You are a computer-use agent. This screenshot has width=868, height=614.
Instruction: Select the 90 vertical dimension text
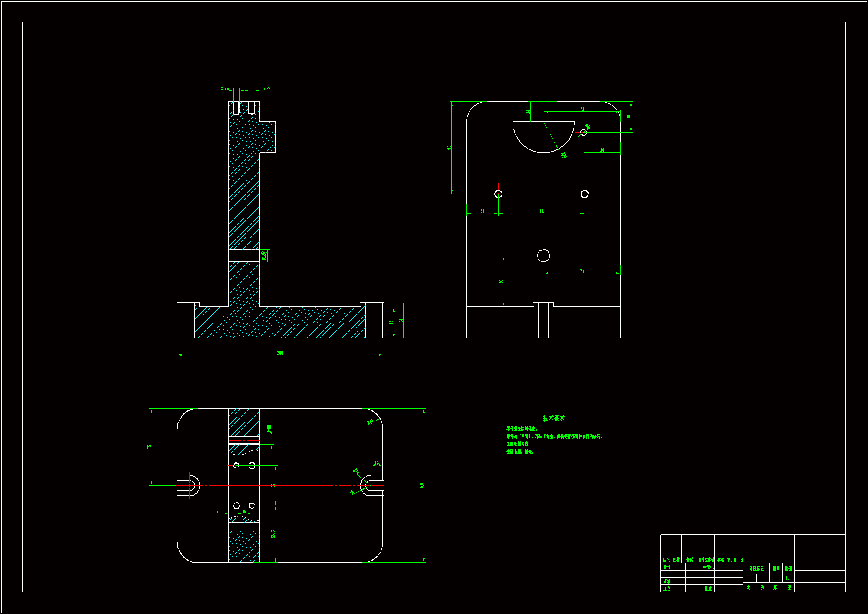click(450, 147)
